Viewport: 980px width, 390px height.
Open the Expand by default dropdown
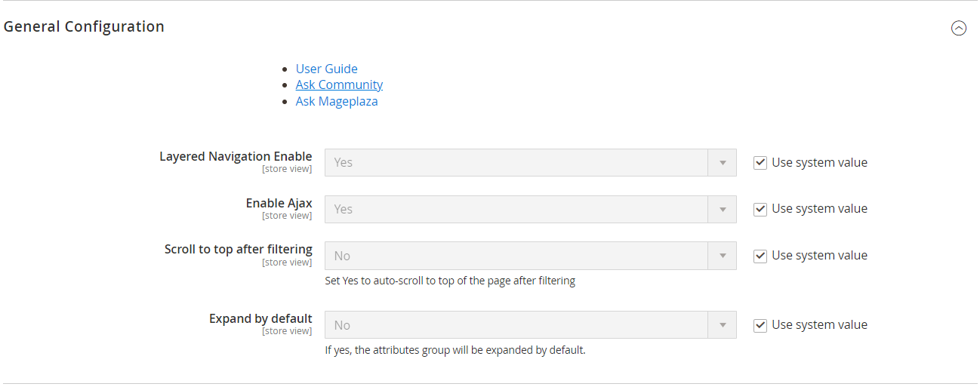pos(530,325)
